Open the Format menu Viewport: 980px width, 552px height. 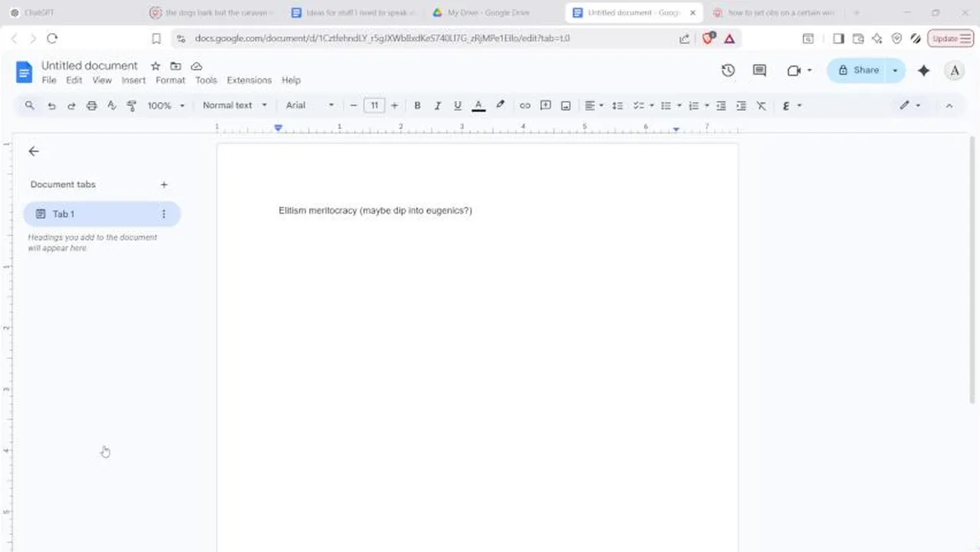(x=170, y=80)
